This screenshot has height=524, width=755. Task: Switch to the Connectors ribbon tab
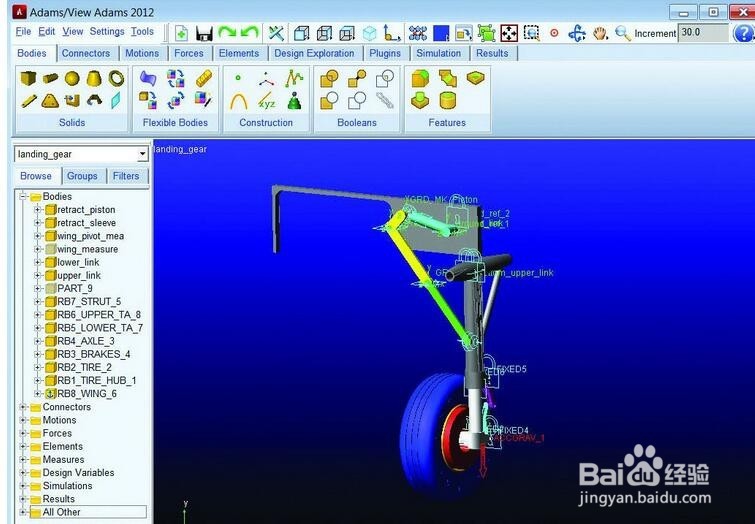(x=86, y=53)
